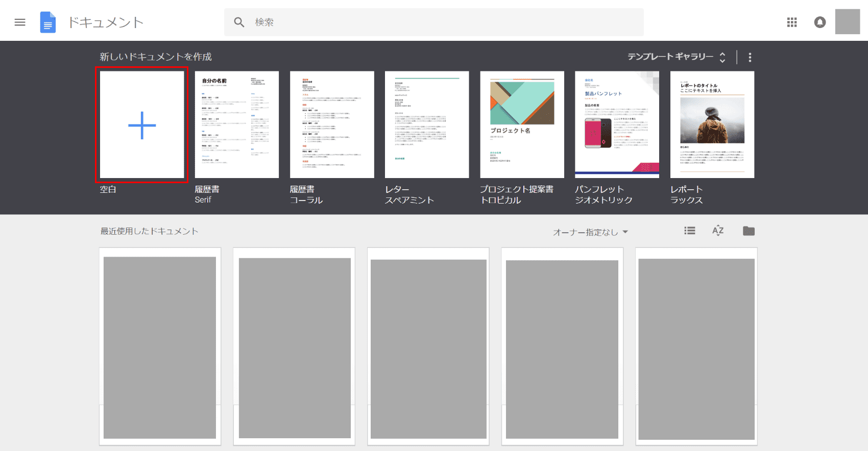Open the account avatar
Viewport: 868px width, 451px height.
click(848, 22)
